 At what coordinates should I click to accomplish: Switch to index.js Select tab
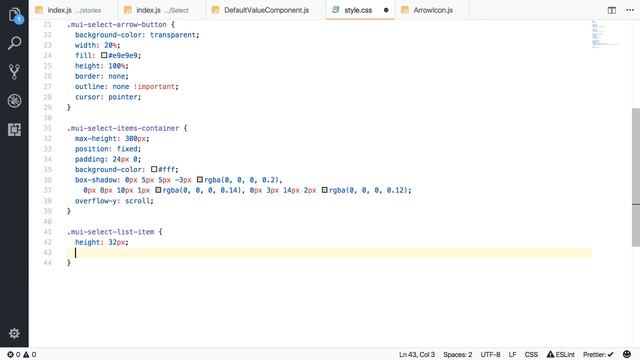tap(162, 10)
